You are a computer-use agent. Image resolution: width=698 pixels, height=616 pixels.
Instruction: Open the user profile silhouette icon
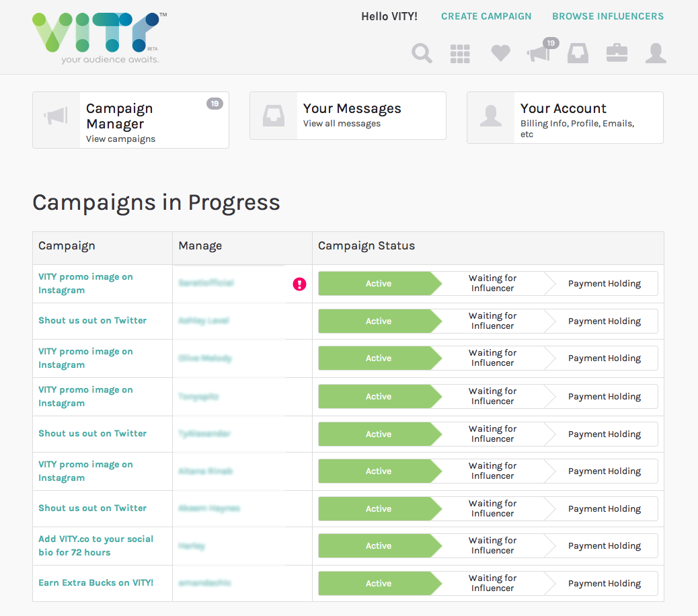656,53
